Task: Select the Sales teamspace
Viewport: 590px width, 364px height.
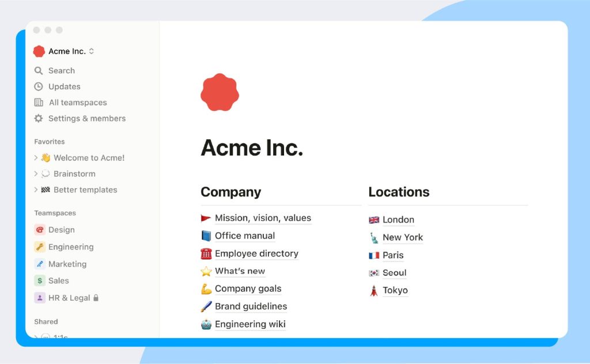Action: click(58, 280)
